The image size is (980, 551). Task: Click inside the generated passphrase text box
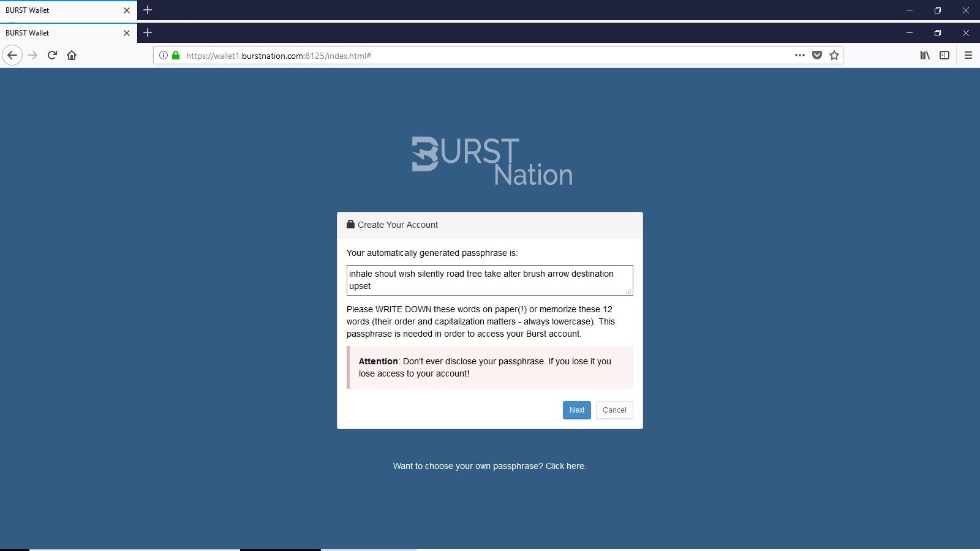(x=490, y=280)
